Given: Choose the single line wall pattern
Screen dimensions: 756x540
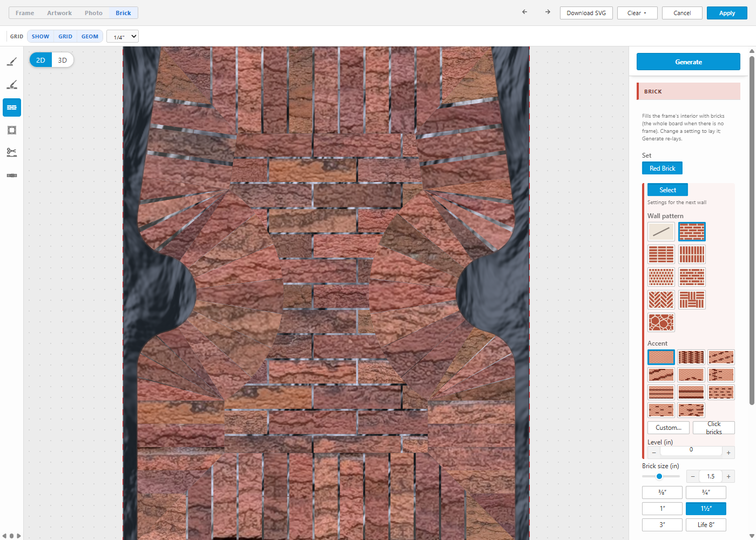Looking at the screenshot, I should (x=661, y=232).
